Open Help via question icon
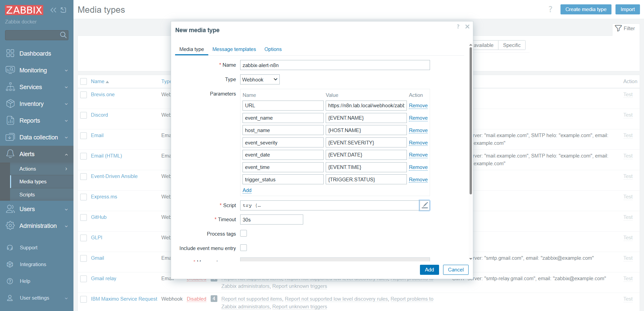 coord(10,281)
